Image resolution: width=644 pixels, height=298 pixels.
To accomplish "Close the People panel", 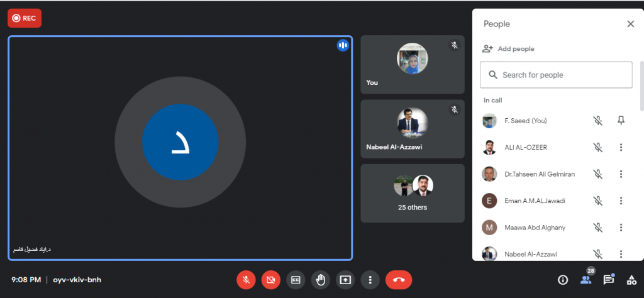I will click(x=630, y=24).
